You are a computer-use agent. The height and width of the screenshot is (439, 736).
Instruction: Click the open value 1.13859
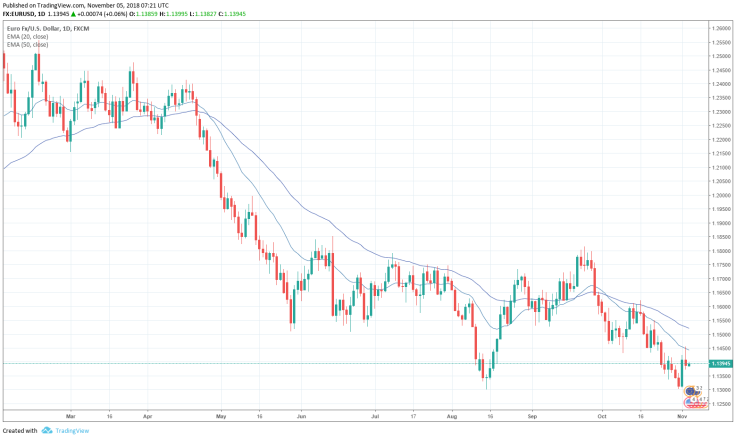click(147, 14)
